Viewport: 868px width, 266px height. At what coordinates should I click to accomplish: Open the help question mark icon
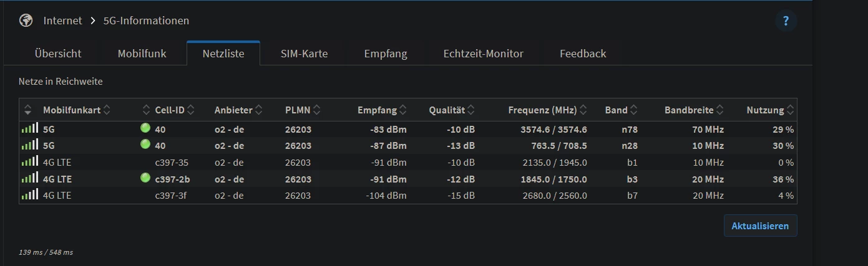coord(786,21)
